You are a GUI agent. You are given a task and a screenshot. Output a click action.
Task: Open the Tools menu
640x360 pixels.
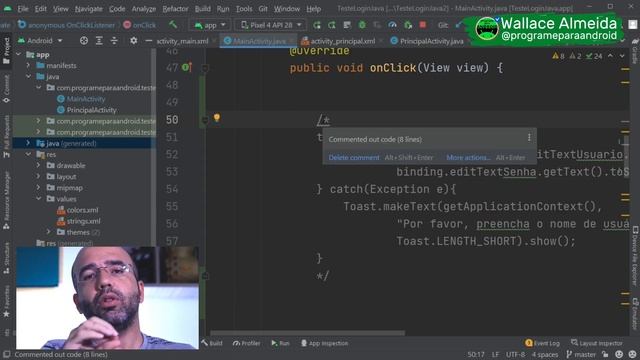point(244,9)
